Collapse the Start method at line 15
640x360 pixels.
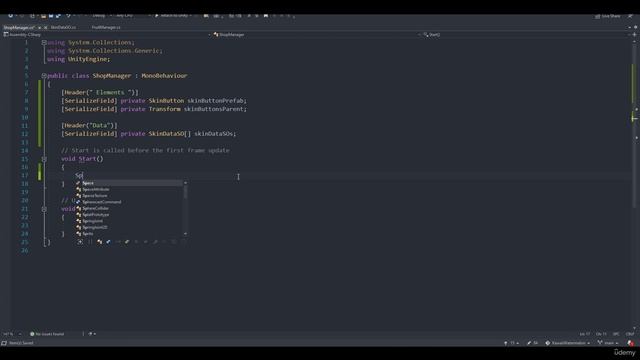point(44,159)
